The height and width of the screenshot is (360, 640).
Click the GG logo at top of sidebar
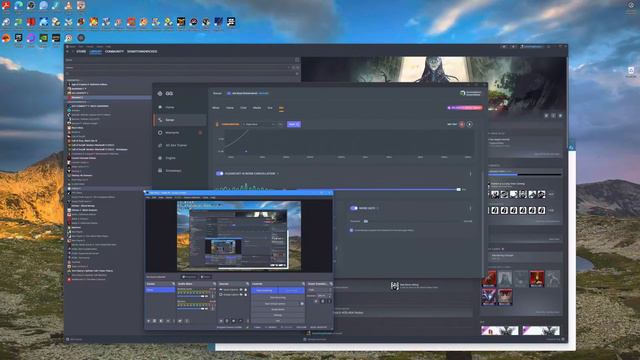(x=166, y=93)
